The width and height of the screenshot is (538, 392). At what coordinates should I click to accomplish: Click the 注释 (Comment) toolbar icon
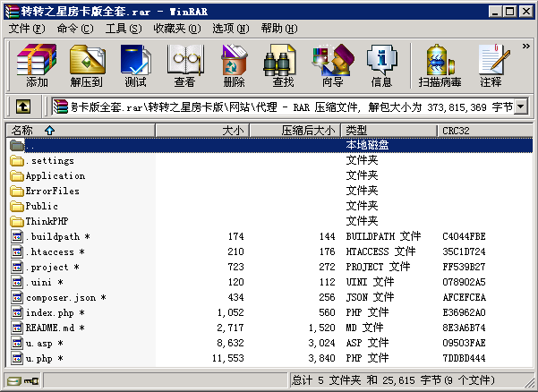click(491, 66)
